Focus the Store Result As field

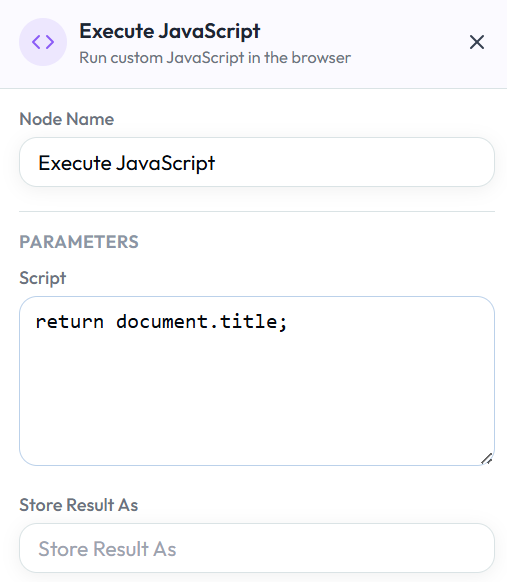point(257,548)
